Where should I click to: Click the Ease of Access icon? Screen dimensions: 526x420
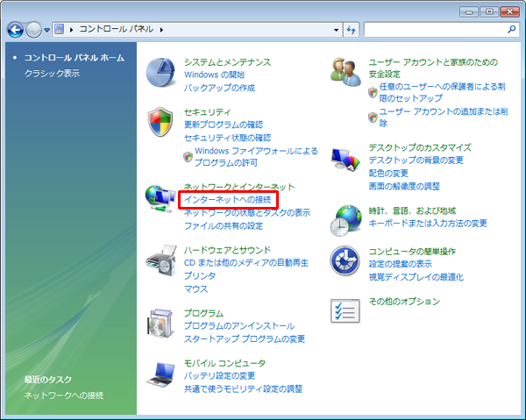(345, 260)
